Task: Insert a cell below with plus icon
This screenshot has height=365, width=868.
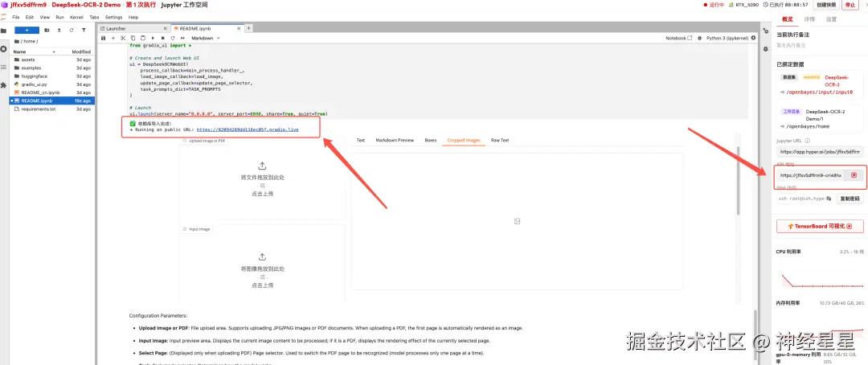Action: click(113, 39)
